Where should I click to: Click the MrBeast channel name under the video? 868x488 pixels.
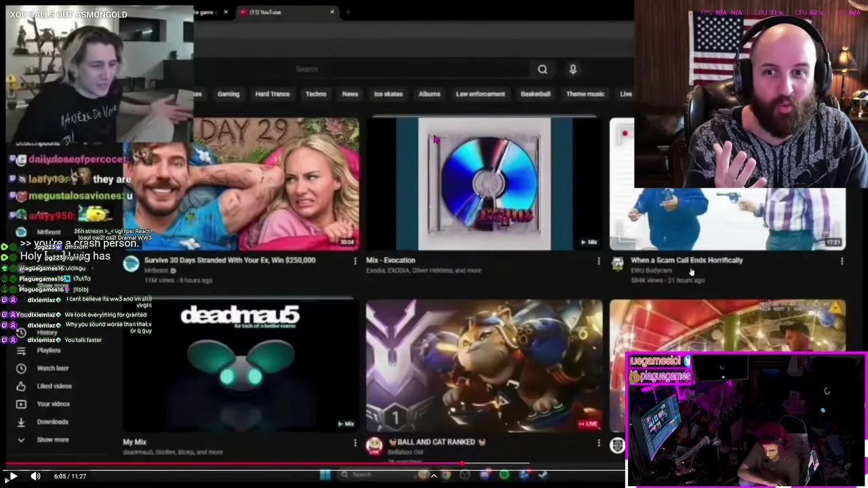coord(157,270)
